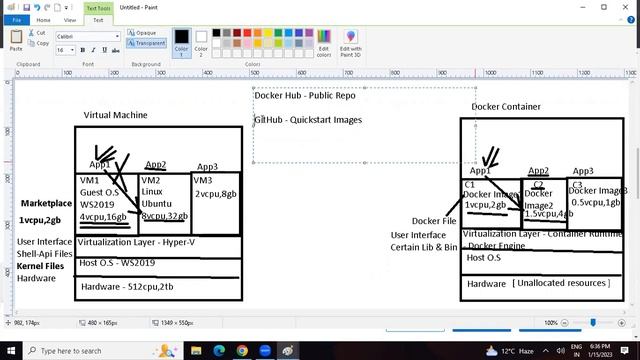Image resolution: width=640 pixels, height=360 pixels.
Task: Click the 'Marketplace' text label
Action: (x=47, y=203)
